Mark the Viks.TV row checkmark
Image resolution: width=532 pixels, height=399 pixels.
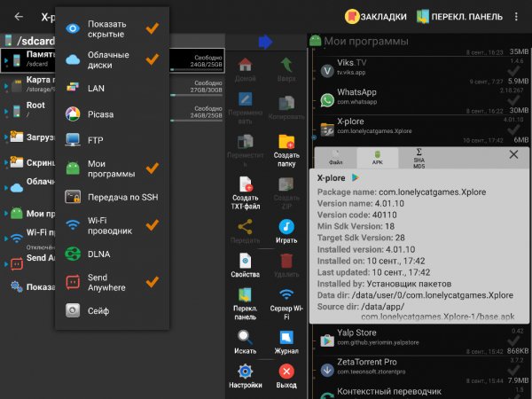click(513, 71)
